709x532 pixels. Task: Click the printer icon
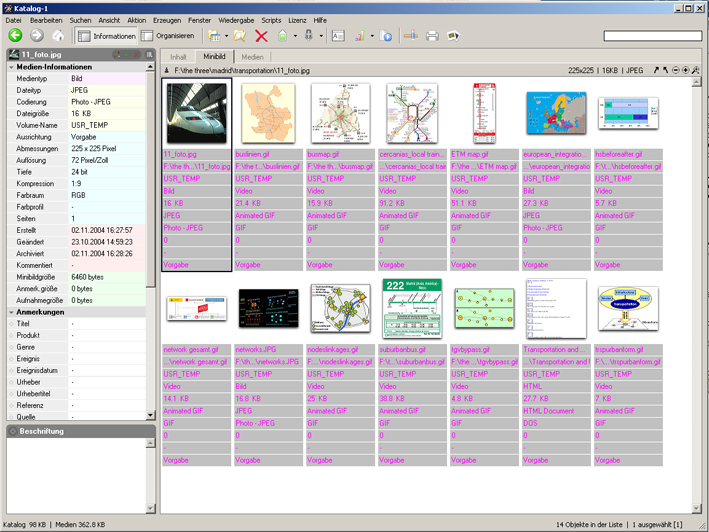pos(432,36)
